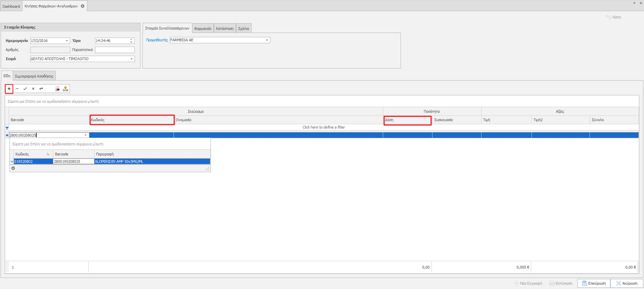The height and width of the screenshot is (289, 644).
Task: Expand the Προμηθευτής supplier dropdown
Action: coord(267,40)
